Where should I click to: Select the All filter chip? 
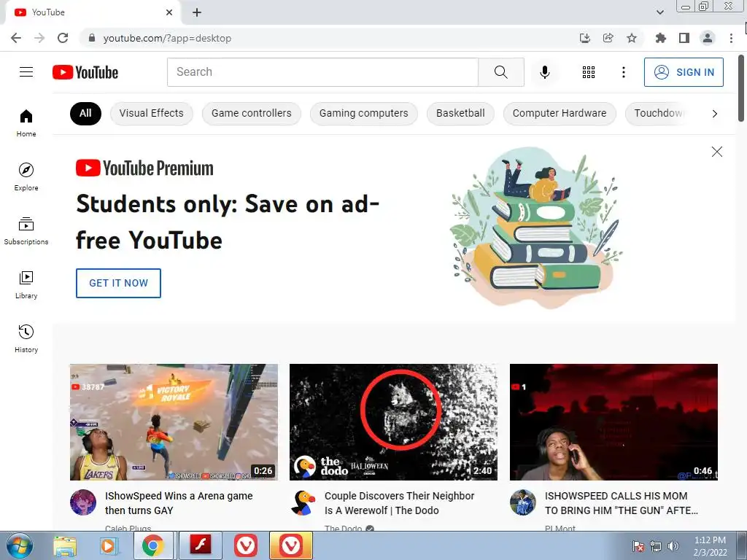[x=85, y=113]
